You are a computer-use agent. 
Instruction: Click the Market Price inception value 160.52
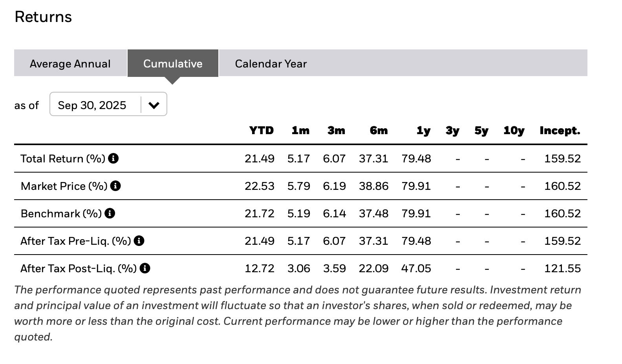click(x=562, y=186)
